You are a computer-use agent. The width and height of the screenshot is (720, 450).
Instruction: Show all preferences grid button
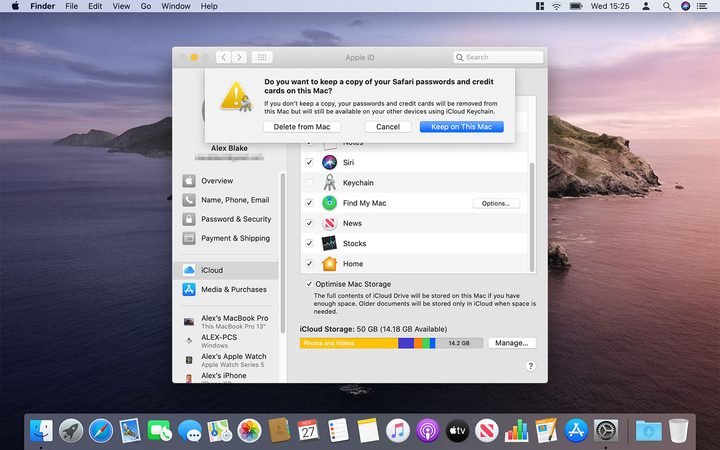click(x=262, y=57)
